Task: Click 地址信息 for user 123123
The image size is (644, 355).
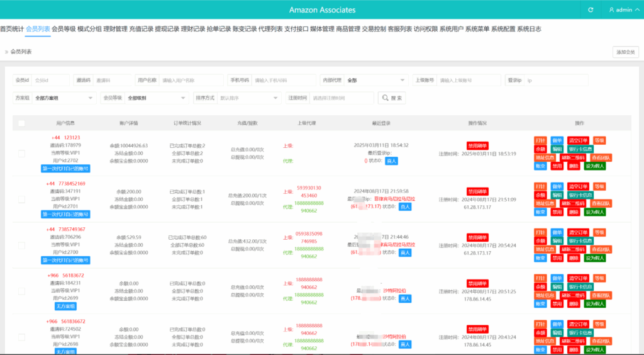Action: [545, 157]
